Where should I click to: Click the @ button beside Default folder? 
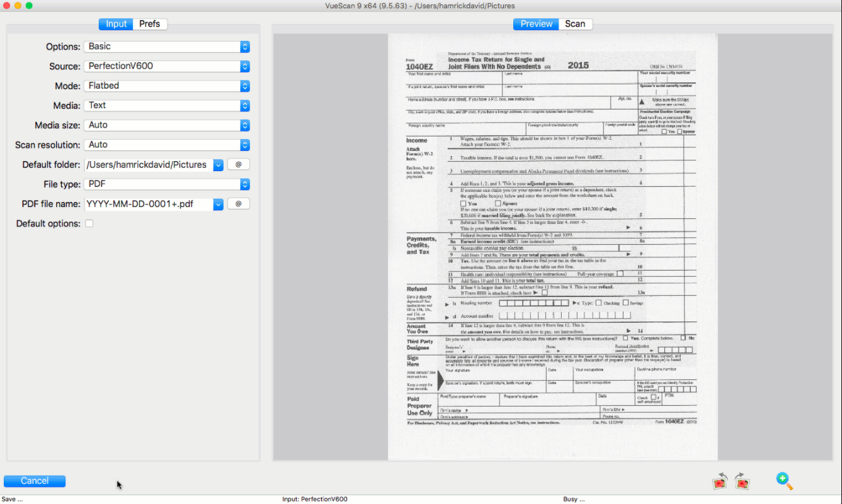click(239, 164)
